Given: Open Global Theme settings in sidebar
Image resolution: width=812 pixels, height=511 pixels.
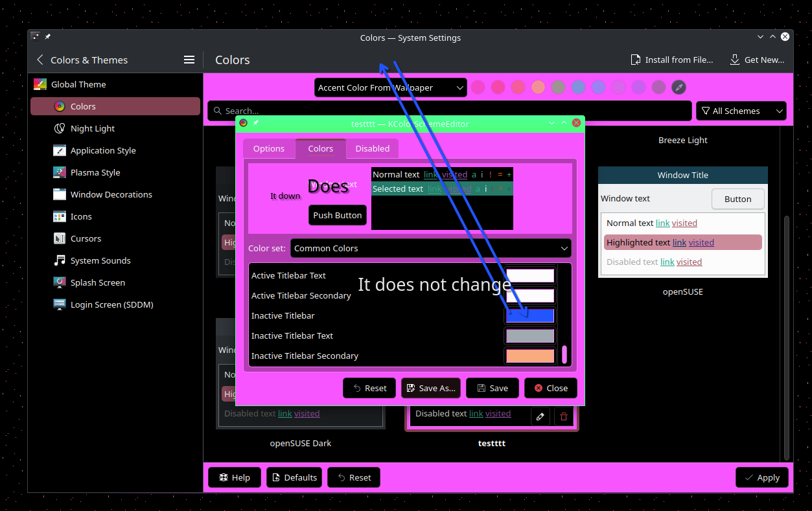Looking at the screenshot, I should [115, 84].
